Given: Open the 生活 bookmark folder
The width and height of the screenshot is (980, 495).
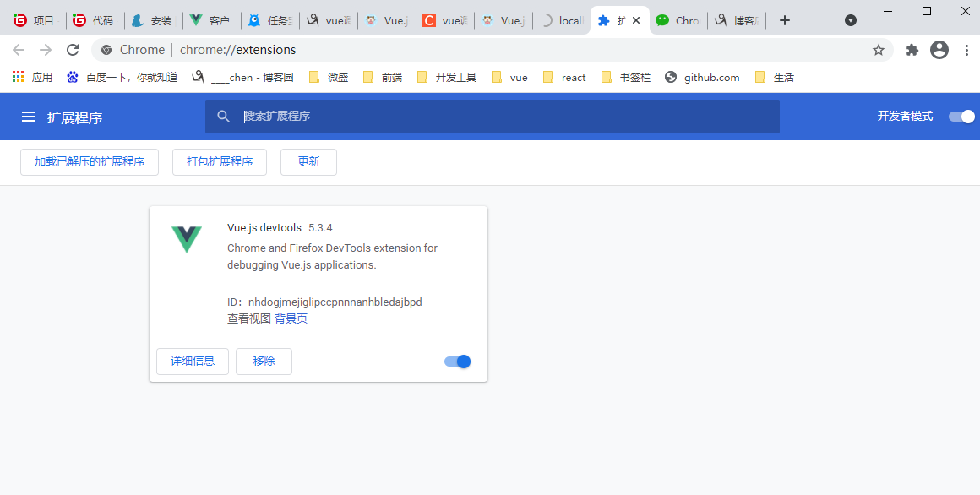Looking at the screenshot, I should click(x=775, y=78).
